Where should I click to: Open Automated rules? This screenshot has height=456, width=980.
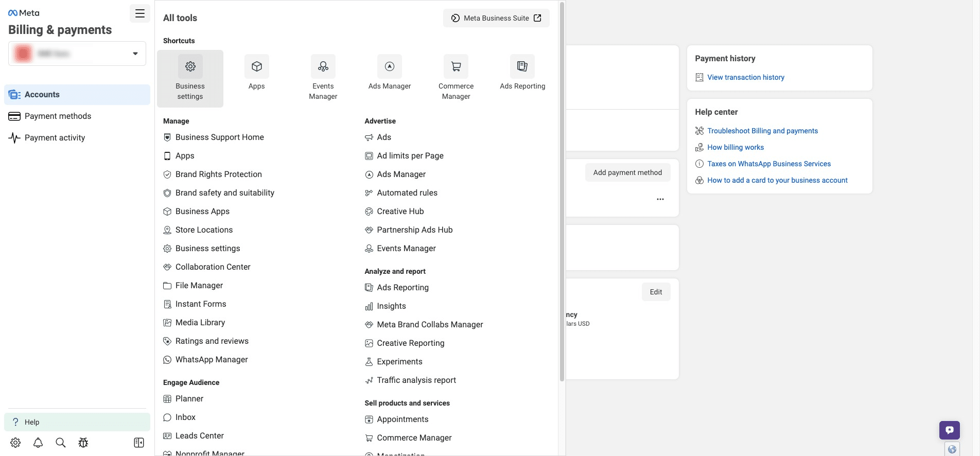pyautogui.click(x=401, y=193)
